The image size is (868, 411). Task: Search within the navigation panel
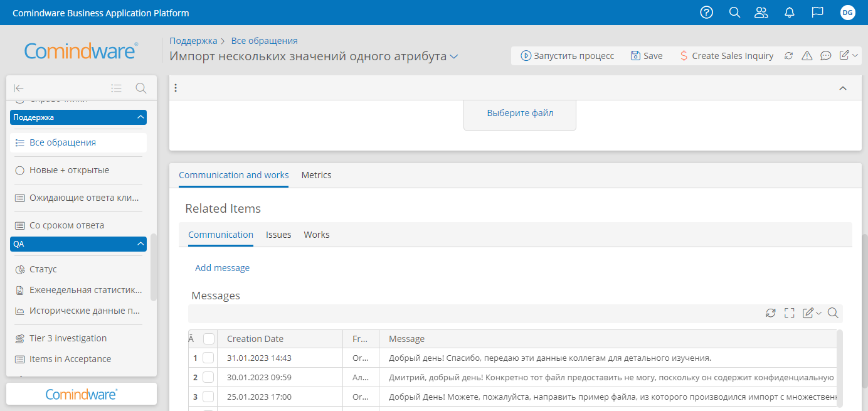(x=141, y=88)
